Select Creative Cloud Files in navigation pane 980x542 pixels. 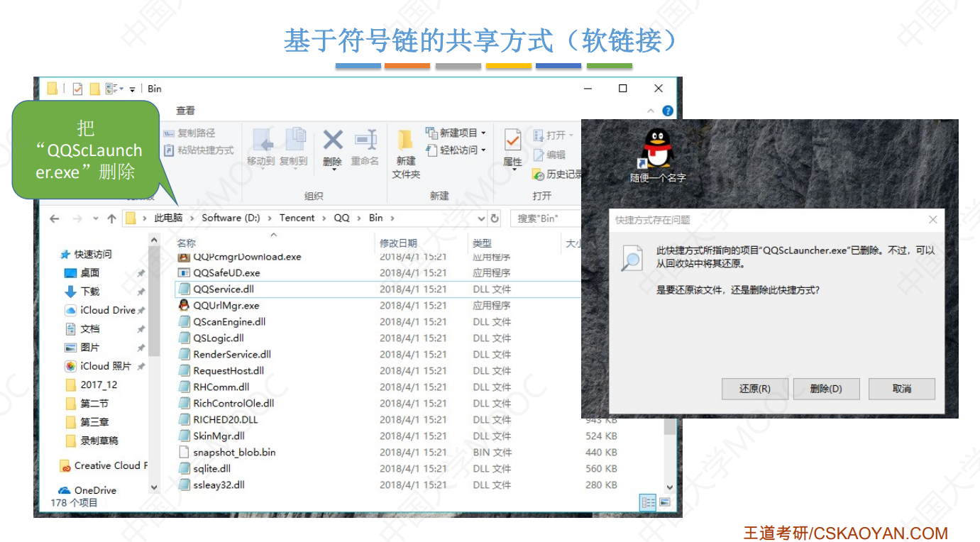(104, 465)
